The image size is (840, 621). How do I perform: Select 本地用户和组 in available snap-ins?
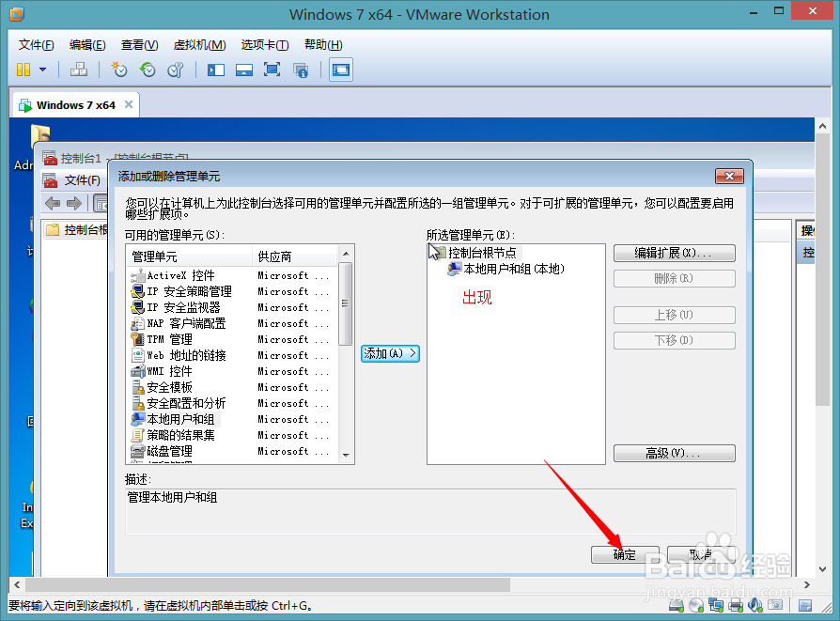[232, 419]
